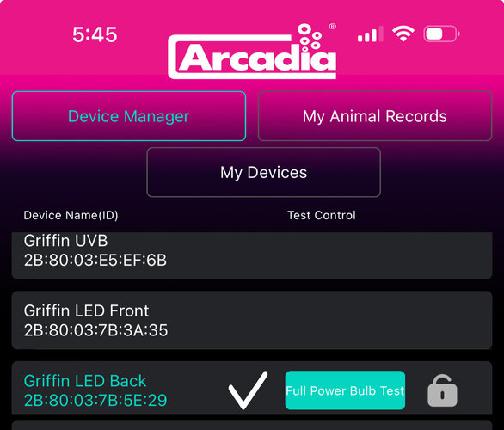The height and width of the screenshot is (430, 504).
Task: Switch to My Animal Records tab
Action: 375,116
